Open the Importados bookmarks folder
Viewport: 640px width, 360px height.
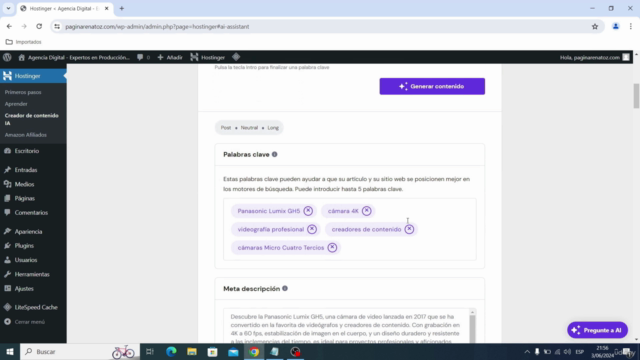tap(24, 42)
